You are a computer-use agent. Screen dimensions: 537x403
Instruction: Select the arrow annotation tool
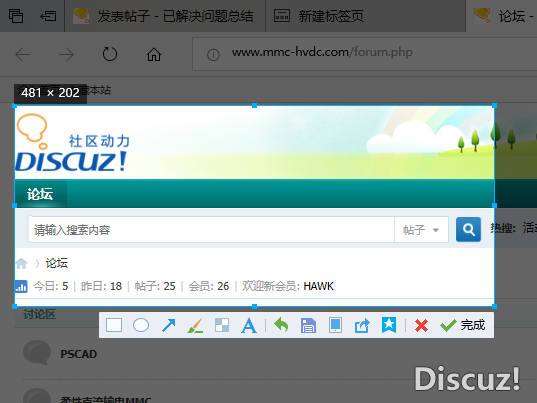[x=168, y=325]
